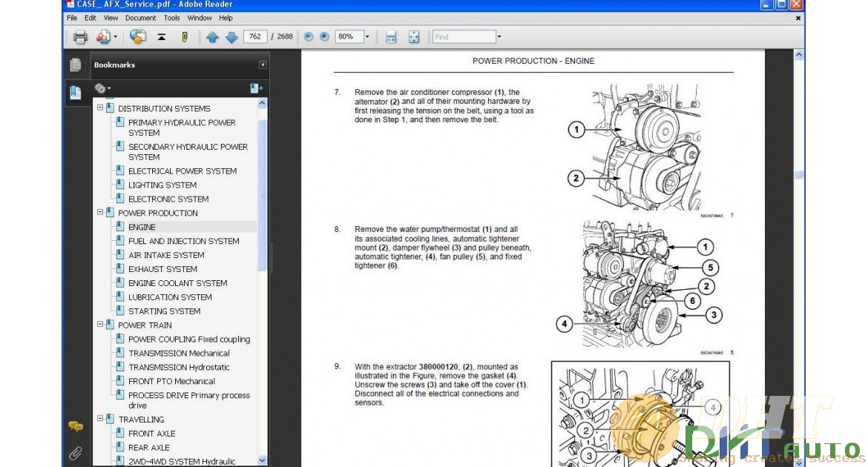The height and width of the screenshot is (467, 868).
Task: Click the bookmarks panel scroll down arrow
Action: coord(262,460)
